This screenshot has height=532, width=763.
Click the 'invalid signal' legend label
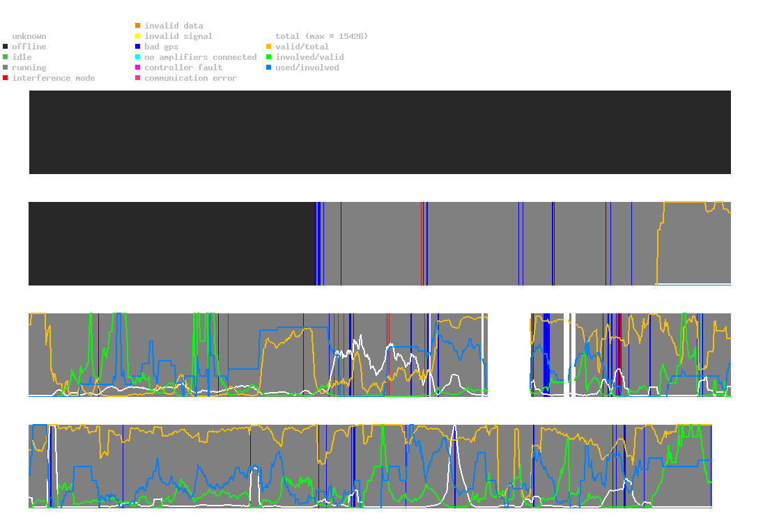point(178,36)
